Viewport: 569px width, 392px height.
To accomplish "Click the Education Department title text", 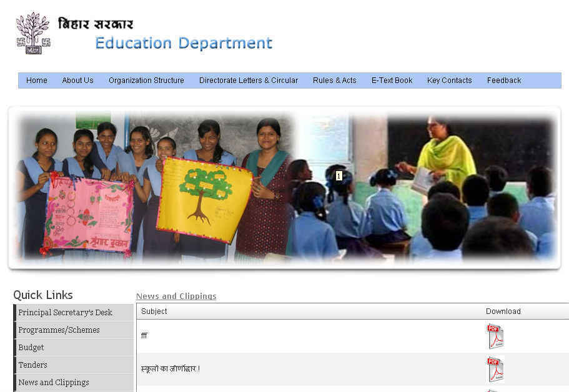I will (184, 43).
